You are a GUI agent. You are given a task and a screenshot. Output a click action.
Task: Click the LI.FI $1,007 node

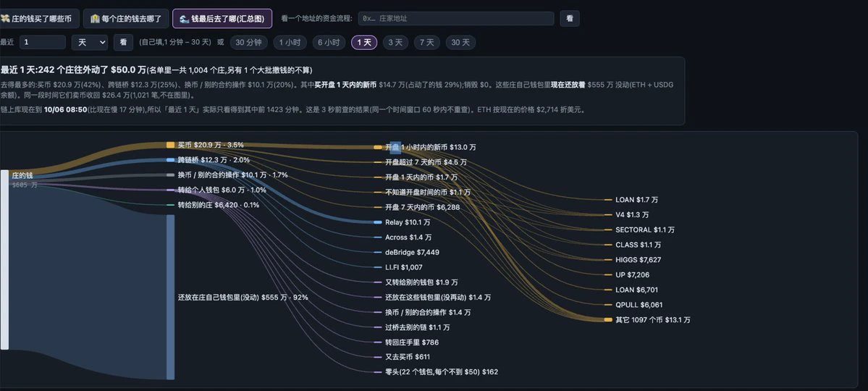pyautogui.click(x=403, y=267)
